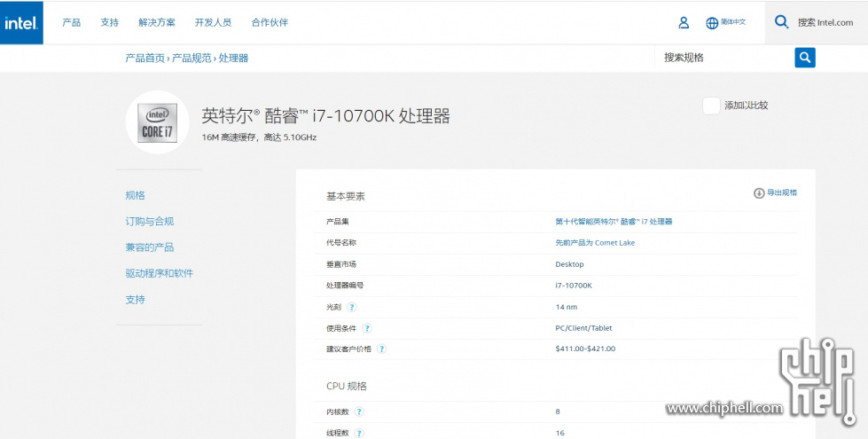Click the 代号名称 row label

coord(341,242)
